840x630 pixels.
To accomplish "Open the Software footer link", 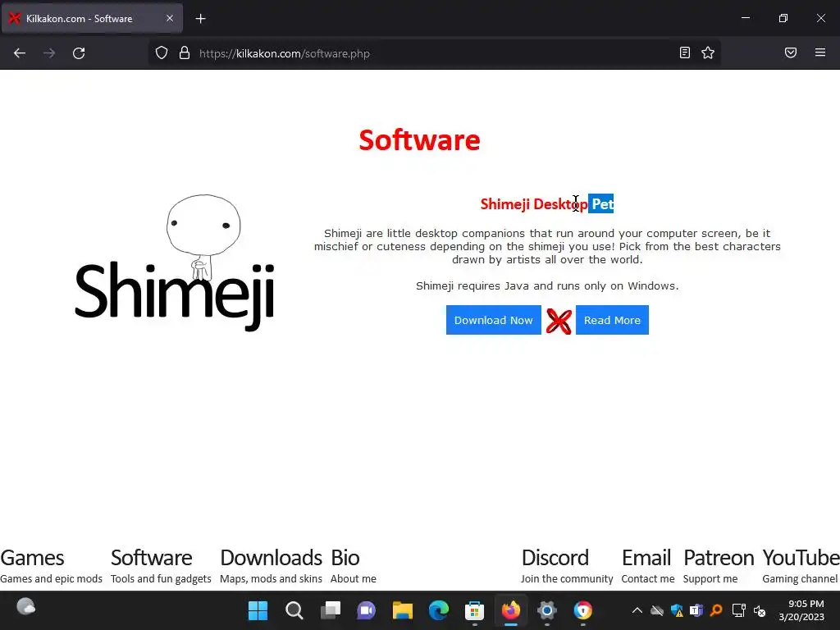I will click(x=161, y=565).
